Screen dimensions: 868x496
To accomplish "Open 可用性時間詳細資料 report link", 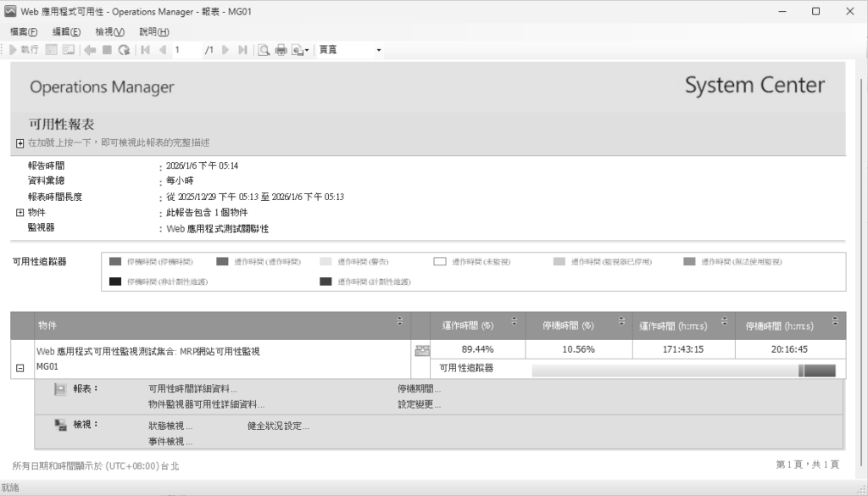I will click(x=192, y=388).
